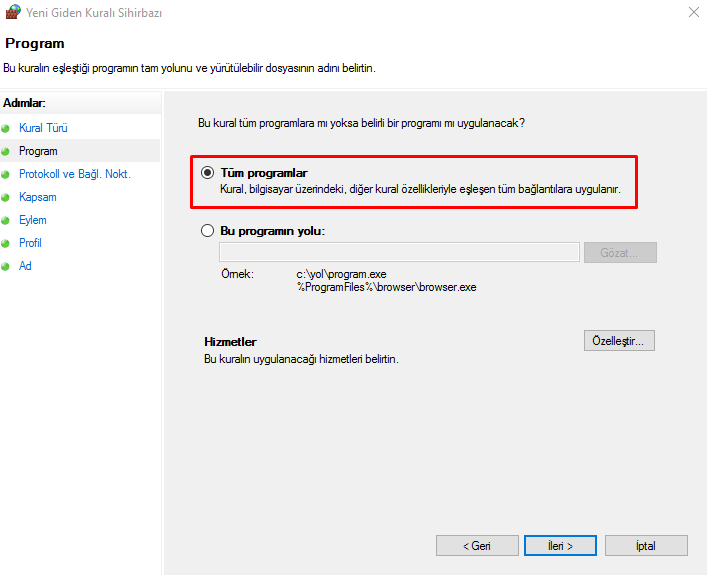Screen dimensions: 707x575
Task: Click green bullet beside Kapsam step
Action: click(6, 198)
